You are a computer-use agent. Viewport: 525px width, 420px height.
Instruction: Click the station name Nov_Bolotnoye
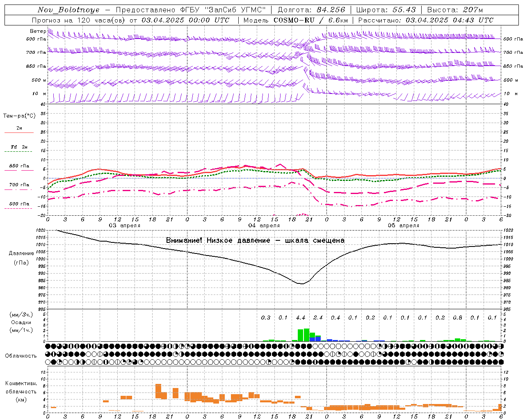[68, 10]
